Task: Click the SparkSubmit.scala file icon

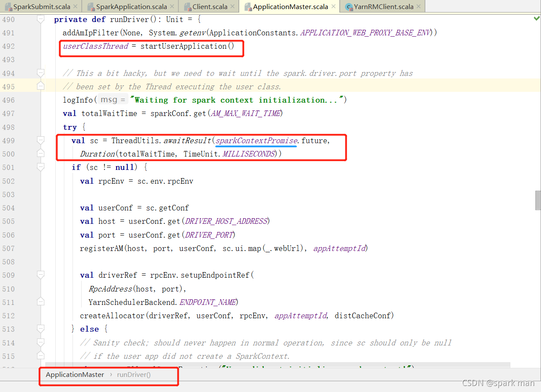Action: (x=8, y=7)
